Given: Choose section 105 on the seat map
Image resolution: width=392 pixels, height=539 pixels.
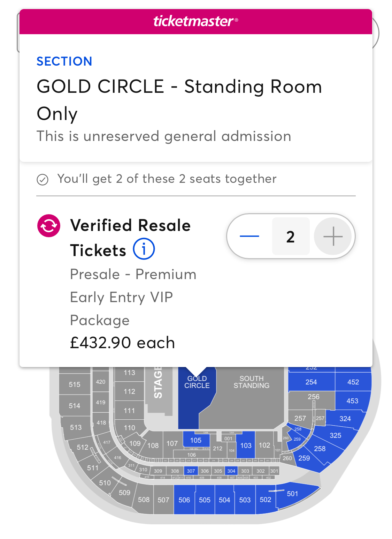Looking at the screenshot, I should tap(196, 440).
